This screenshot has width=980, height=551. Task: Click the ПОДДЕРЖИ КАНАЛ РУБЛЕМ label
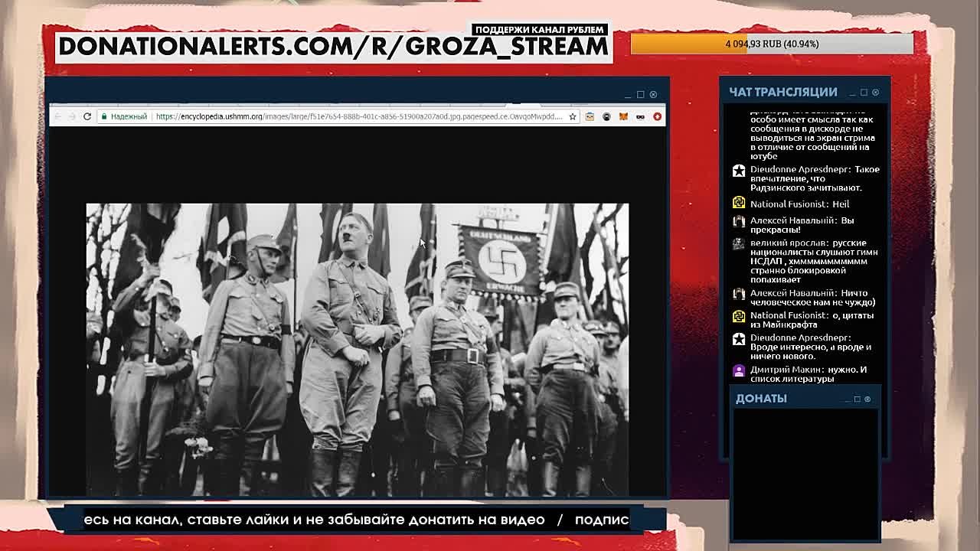pos(540,29)
